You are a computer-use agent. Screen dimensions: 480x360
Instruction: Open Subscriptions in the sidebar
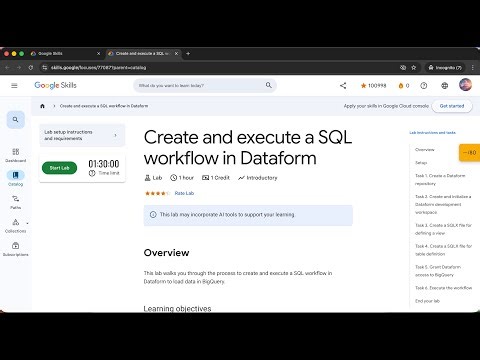pyautogui.click(x=16, y=249)
